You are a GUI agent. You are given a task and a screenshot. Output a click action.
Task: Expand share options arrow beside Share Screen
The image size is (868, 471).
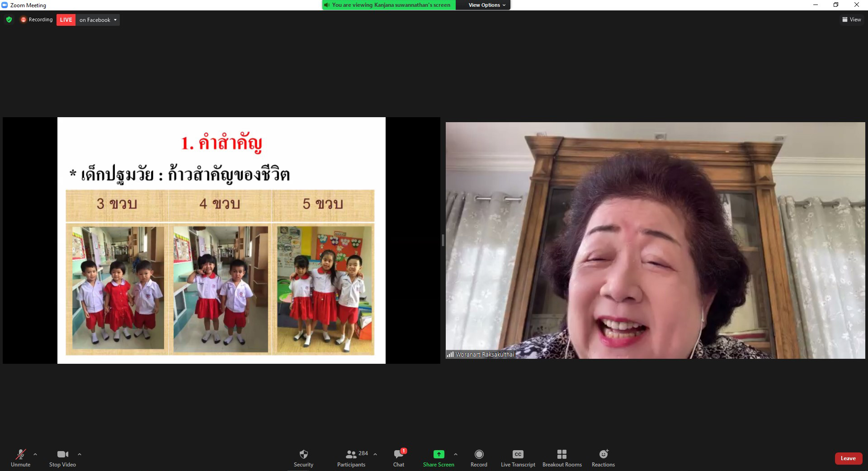coord(455,454)
